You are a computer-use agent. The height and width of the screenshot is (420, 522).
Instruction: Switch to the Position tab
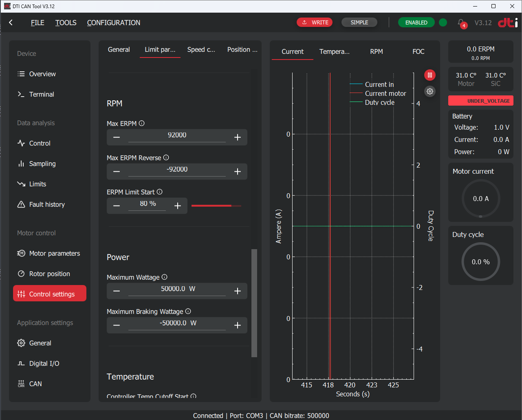[x=242, y=49]
